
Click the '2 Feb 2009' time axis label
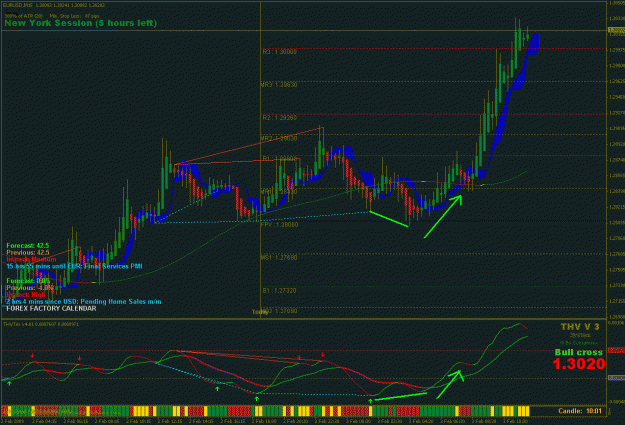pyautogui.click(x=12, y=421)
